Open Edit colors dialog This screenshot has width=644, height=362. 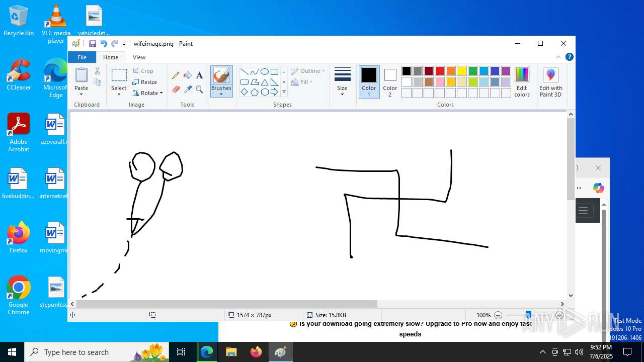pos(522,82)
